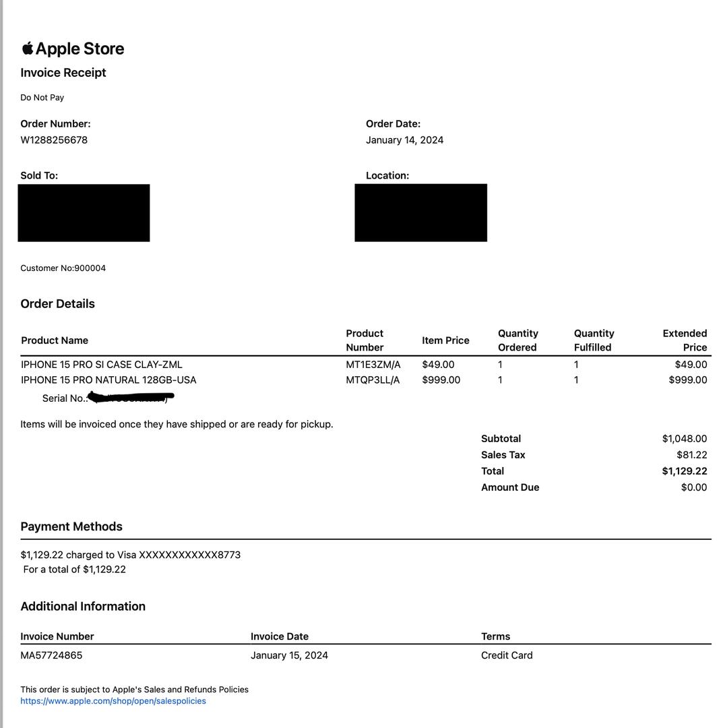The width and height of the screenshot is (723, 728).
Task: Select the Visa XXXXXXXXXXXX8773 charge line
Action: (131, 555)
